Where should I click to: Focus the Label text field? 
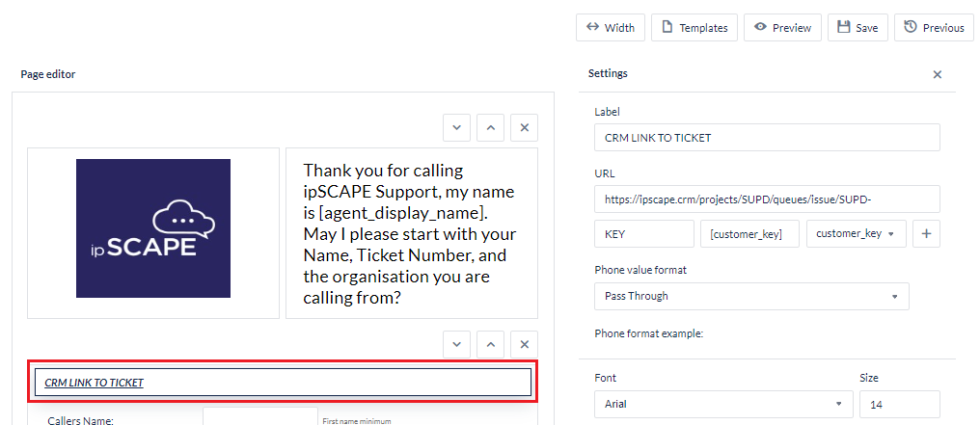tap(767, 138)
